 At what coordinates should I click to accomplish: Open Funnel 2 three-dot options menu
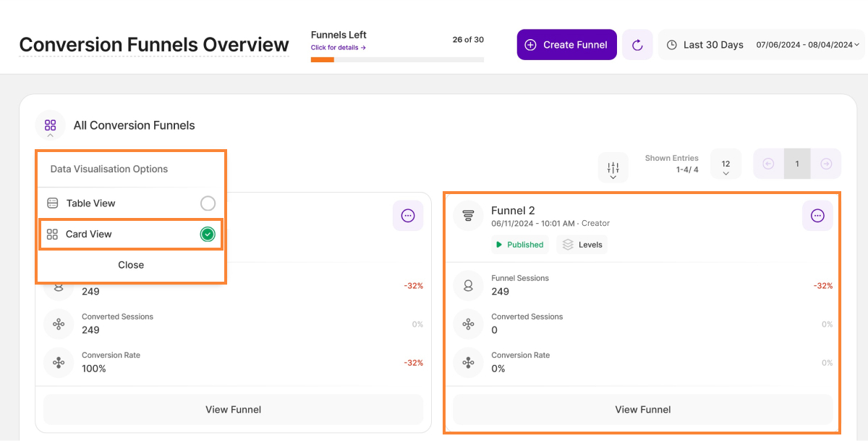(817, 216)
